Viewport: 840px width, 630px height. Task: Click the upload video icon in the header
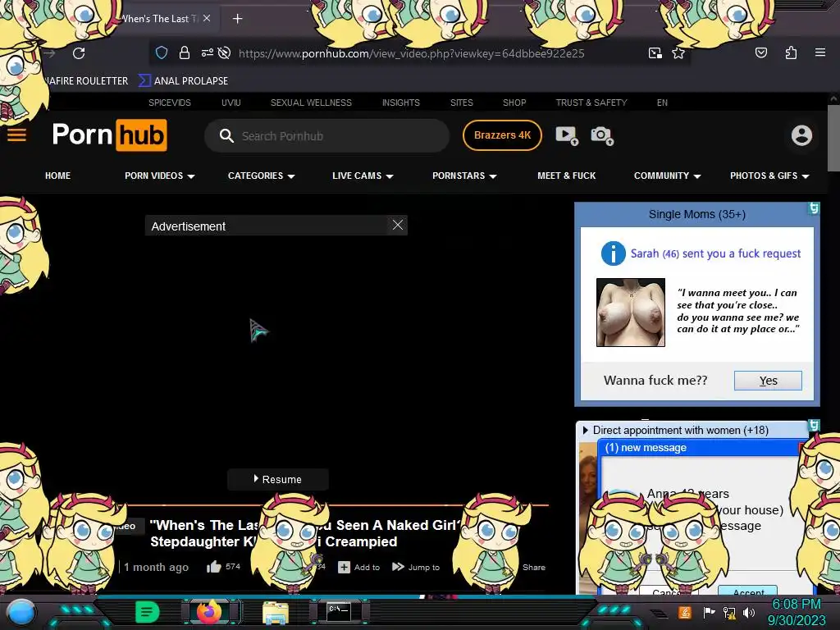point(566,135)
